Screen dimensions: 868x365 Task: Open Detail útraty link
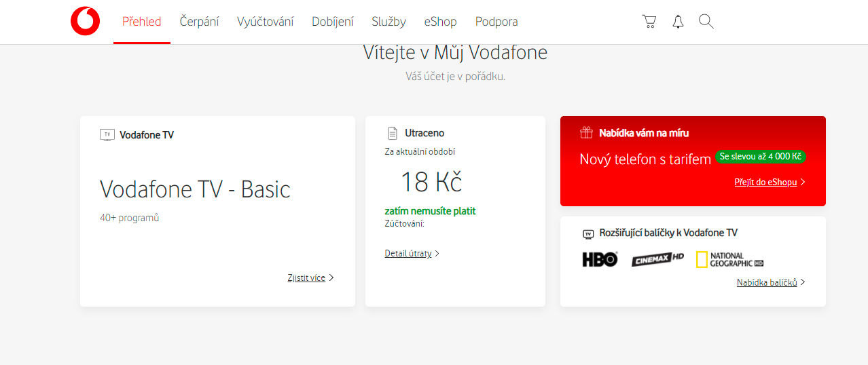(x=408, y=253)
